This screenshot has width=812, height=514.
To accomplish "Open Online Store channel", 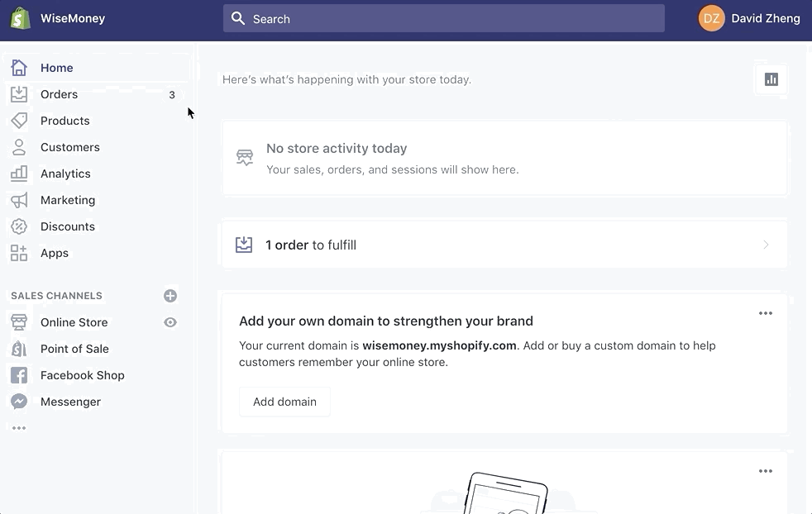I will coord(74,322).
